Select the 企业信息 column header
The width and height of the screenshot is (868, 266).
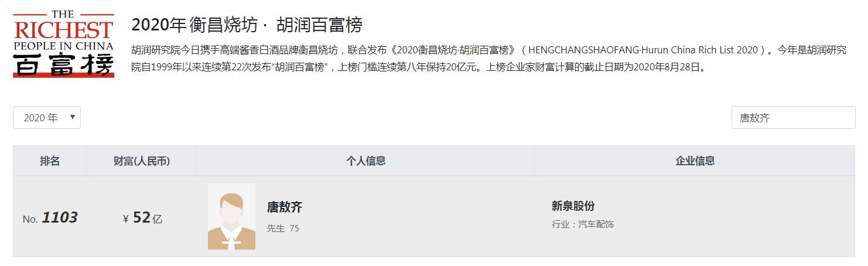pos(695,161)
